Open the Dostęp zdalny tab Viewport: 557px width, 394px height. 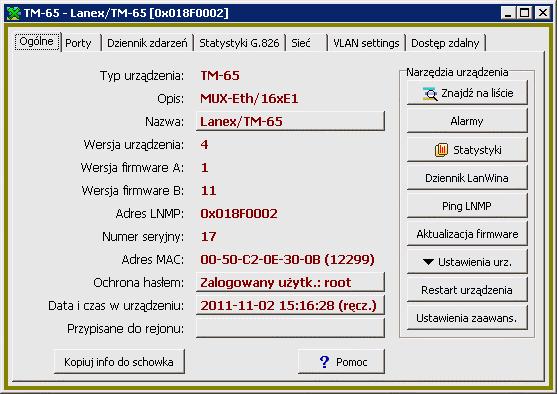[445, 43]
